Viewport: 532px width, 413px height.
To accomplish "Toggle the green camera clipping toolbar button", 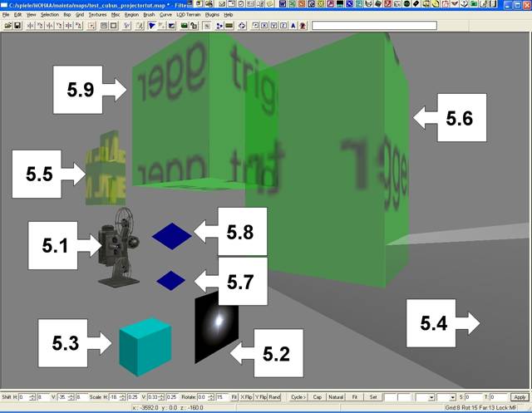I will pos(185,26).
